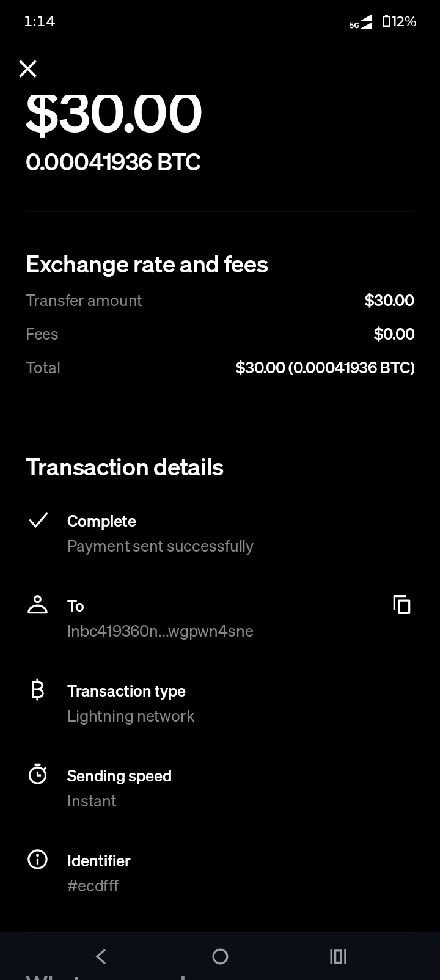
Task: Tap the #ecdfff identifier text
Action: (x=93, y=886)
